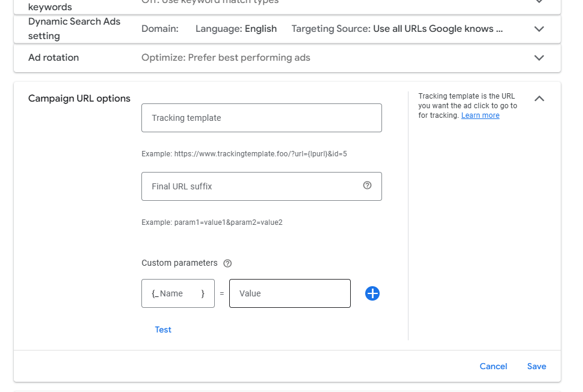
Task: Expand the Dynamic Search Ads setting section
Action: [539, 29]
